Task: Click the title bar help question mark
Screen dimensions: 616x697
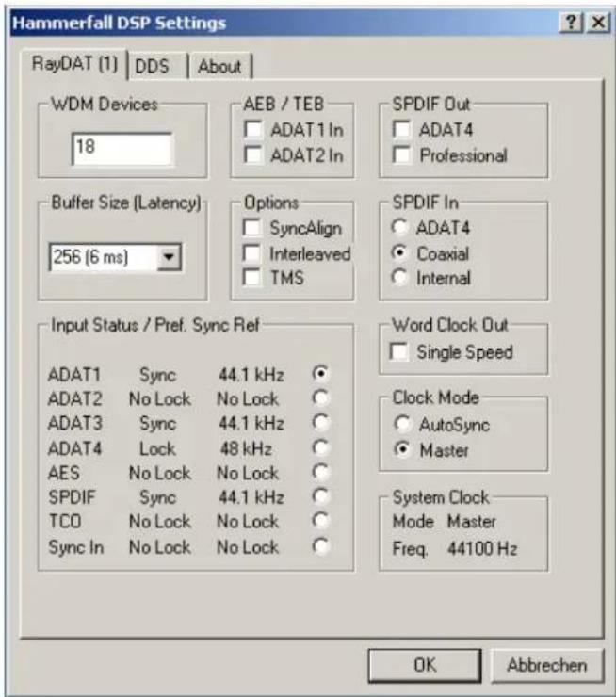Action: [x=571, y=23]
